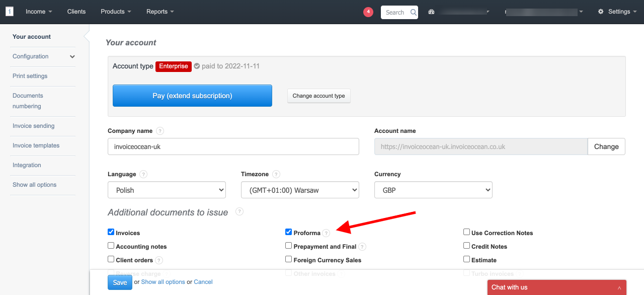Enable Prepayment and Final checkbox
Image resolution: width=644 pixels, height=295 pixels.
click(x=288, y=246)
